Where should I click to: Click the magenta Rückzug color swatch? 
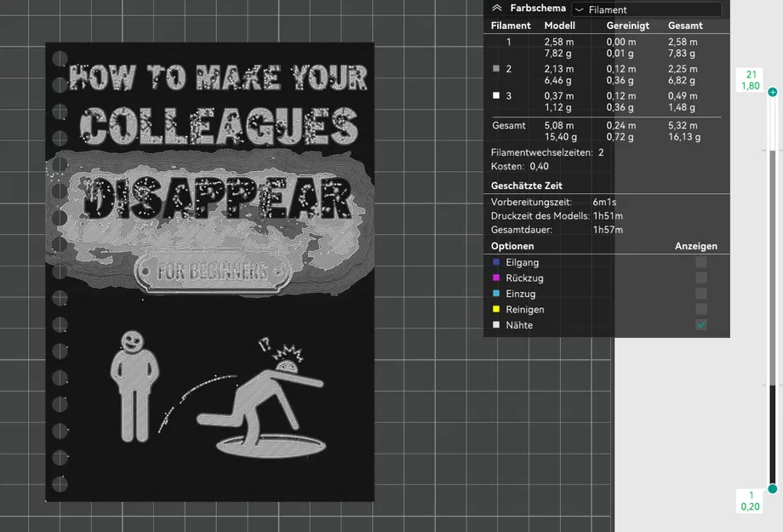496,277
